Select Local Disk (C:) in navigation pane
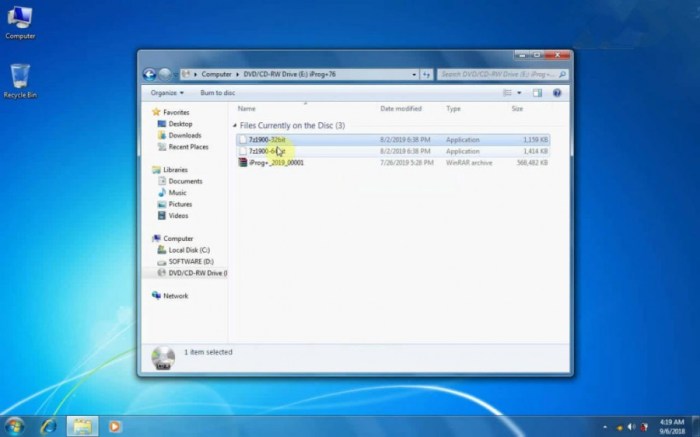This screenshot has width=700, height=437. pyautogui.click(x=189, y=250)
